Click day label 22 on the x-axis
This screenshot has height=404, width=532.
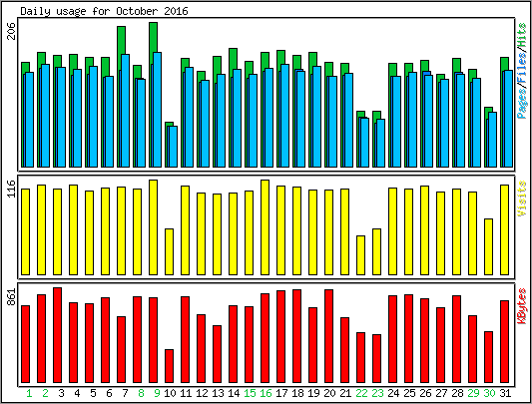pos(361,393)
